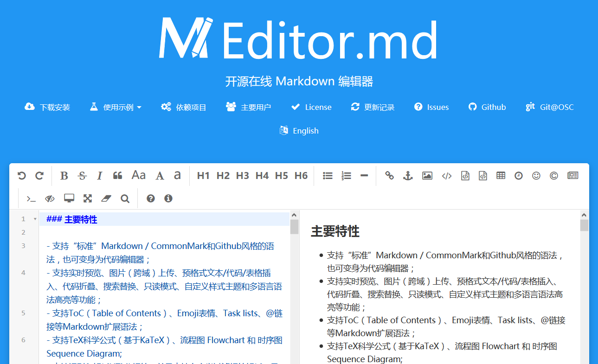Insert preformatted text block
The height and width of the screenshot is (364, 598).
[x=465, y=176]
